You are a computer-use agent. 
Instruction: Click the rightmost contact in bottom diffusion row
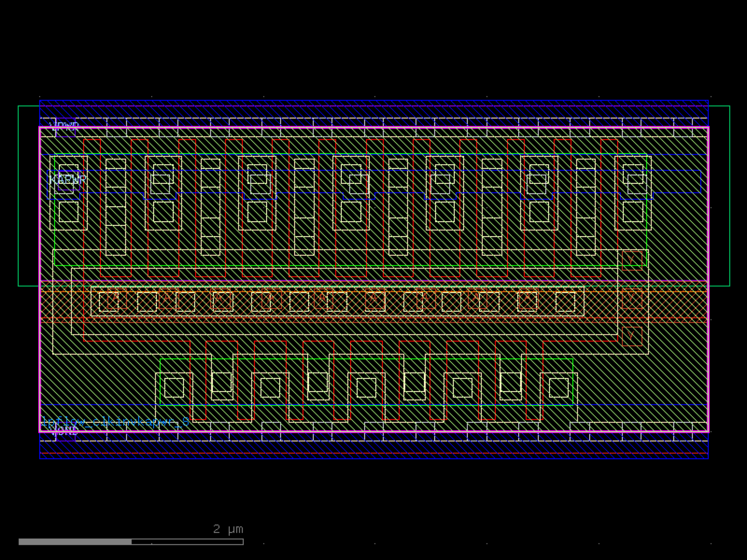pyautogui.click(x=559, y=388)
